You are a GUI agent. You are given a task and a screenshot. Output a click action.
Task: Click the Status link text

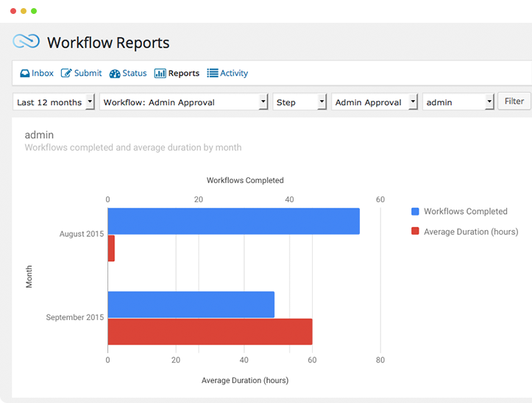click(135, 74)
